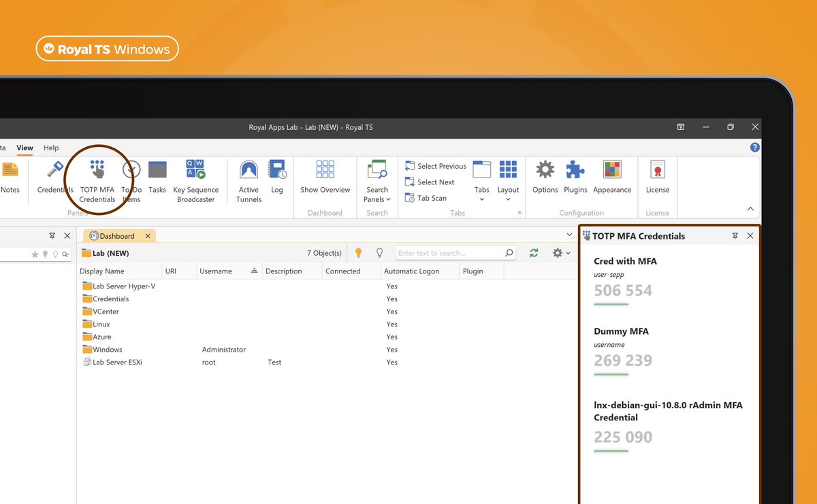This screenshot has height=504, width=817.
Task: Open the Layout dropdown in ribbon
Action: pyautogui.click(x=508, y=182)
